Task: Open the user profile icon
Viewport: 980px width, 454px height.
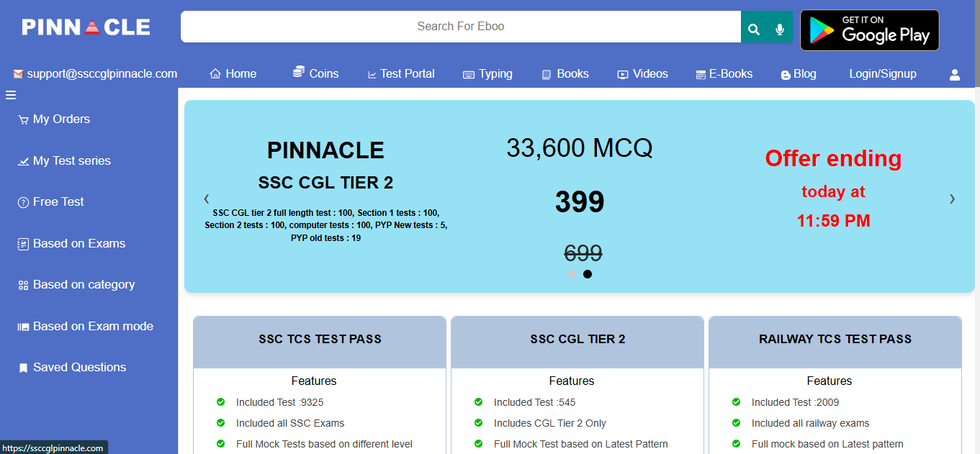Action: point(955,74)
